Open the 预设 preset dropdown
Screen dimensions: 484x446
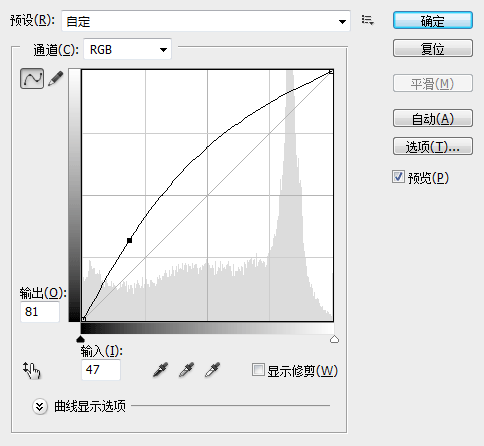(x=206, y=21)
